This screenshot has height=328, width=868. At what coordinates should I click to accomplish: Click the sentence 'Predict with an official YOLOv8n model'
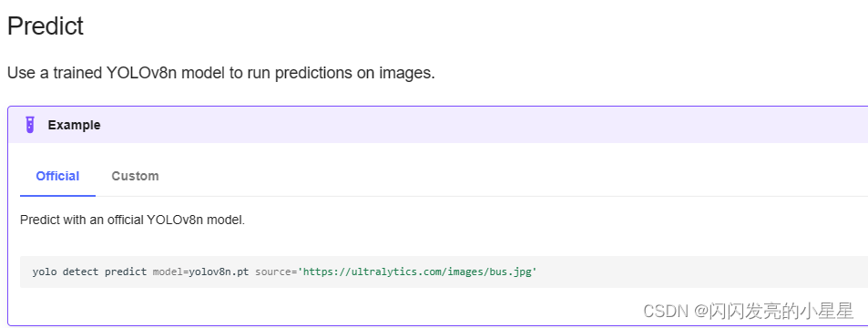click(132, 220)
